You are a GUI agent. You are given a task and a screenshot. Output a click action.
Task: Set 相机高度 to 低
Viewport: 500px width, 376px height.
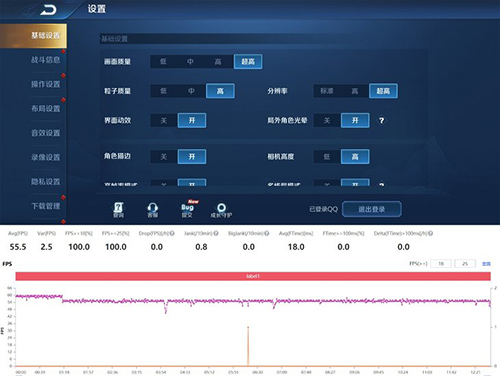click(327, 157)
